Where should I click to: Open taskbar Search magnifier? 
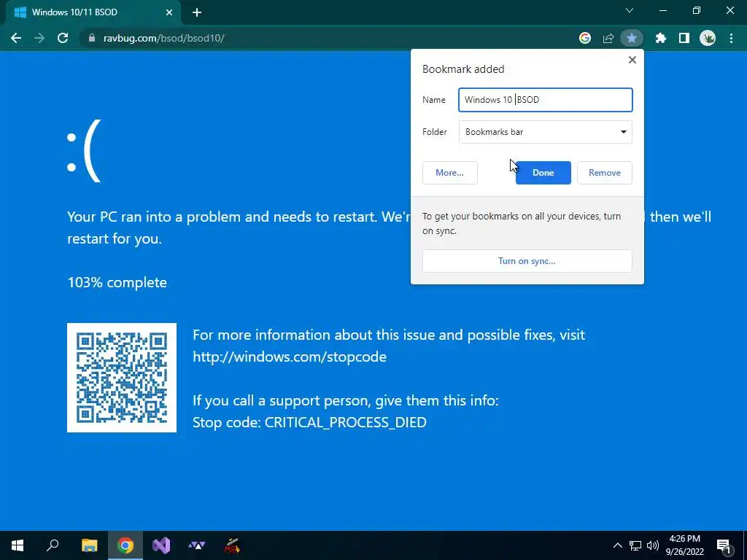tap(53, 545)
